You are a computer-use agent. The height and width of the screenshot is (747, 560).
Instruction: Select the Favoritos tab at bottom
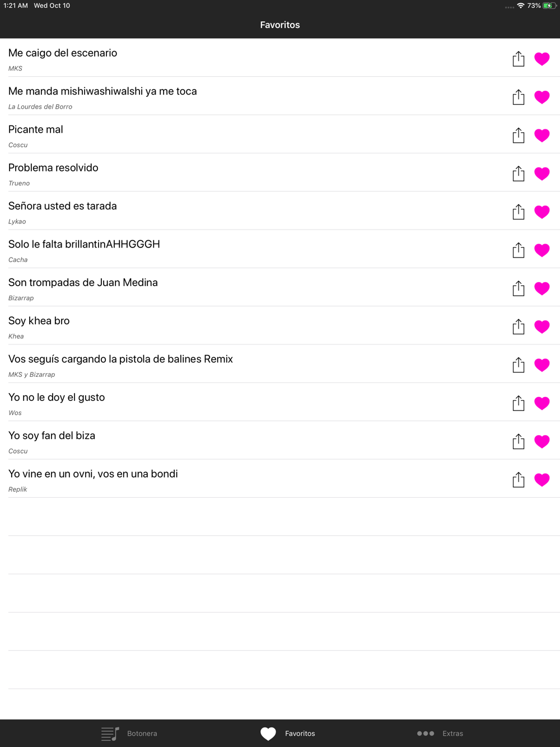[x=288, y=734]
